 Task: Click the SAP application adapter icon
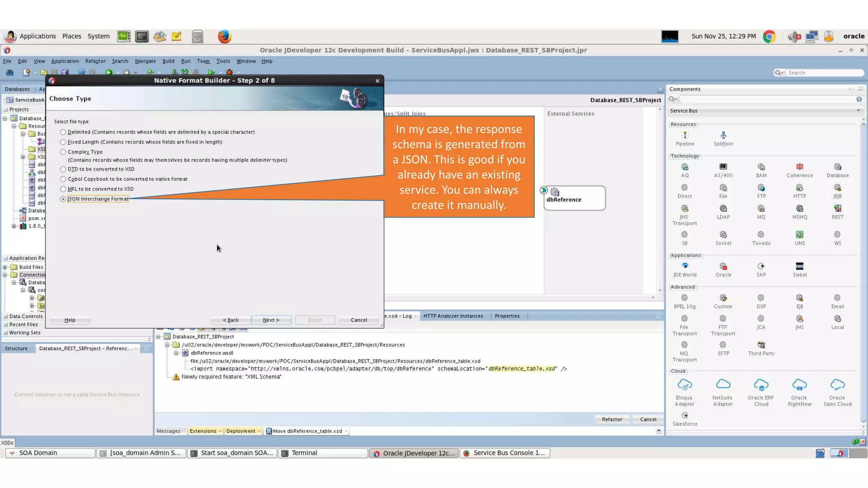coord(761,266)
